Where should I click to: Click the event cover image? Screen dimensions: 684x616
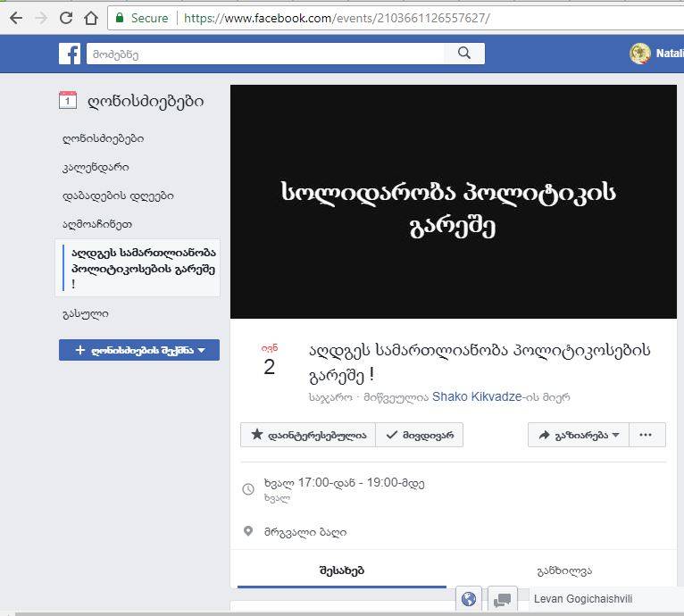[454, 202]
